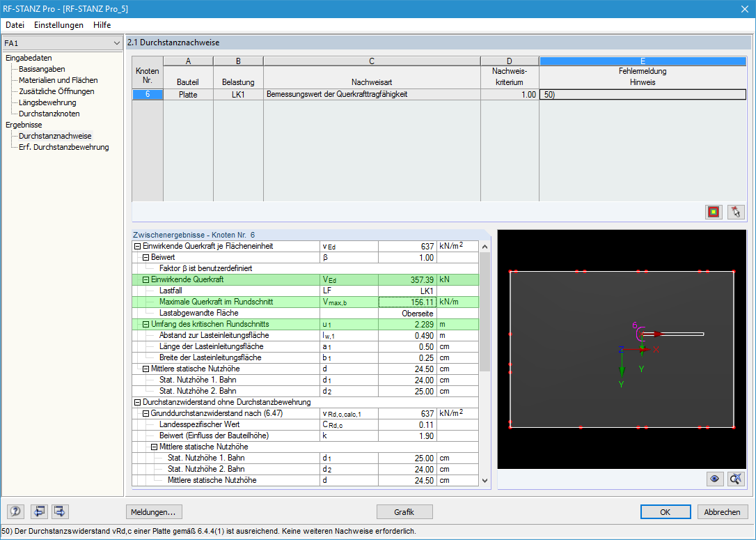Select Durchstanznachweise under Ergebnisse
The height and width of the screenshot is (540, 756).
(x=55, y=136)
